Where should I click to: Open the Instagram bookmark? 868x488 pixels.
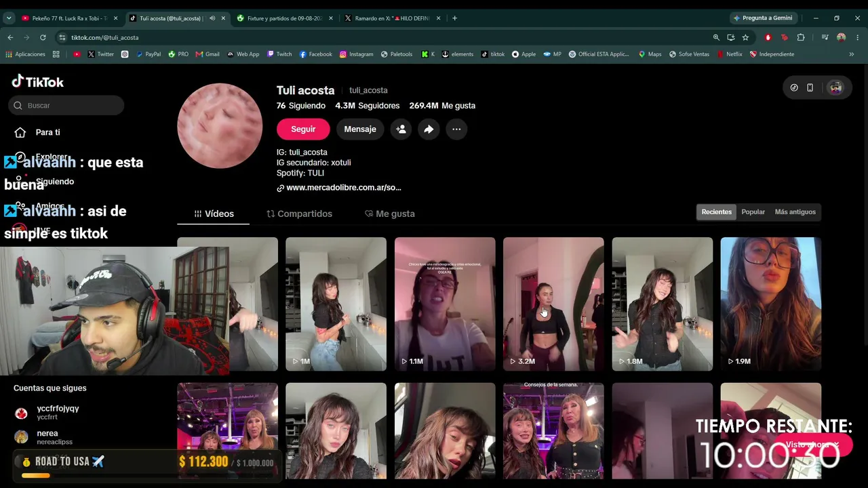pos(356,54)
